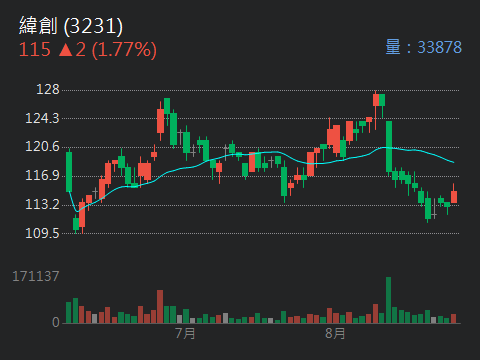Click the tallest red volume bar
This screenshot has height=360, width=480.
(160, 307)
